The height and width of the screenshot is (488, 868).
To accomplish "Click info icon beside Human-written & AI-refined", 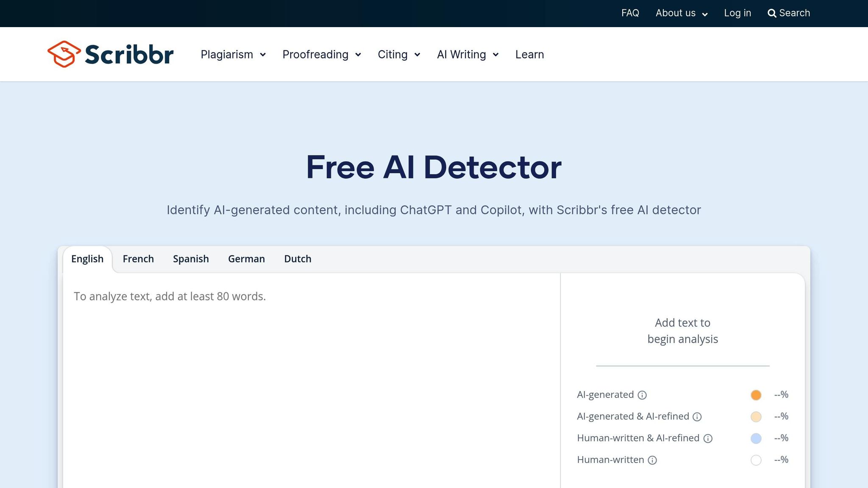I will 708,438.
